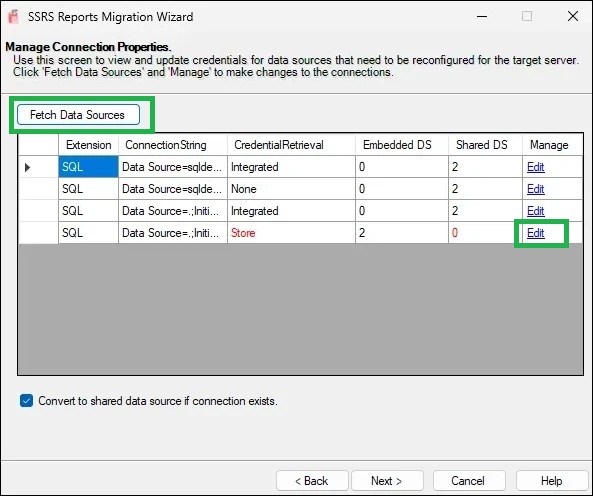
Task: Open the Help button
Action: click(552, 480)
